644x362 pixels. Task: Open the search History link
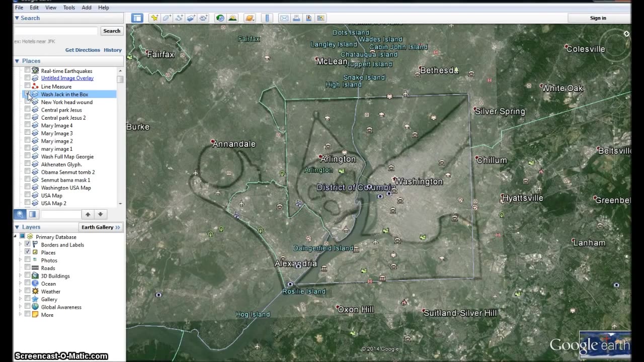113,50
